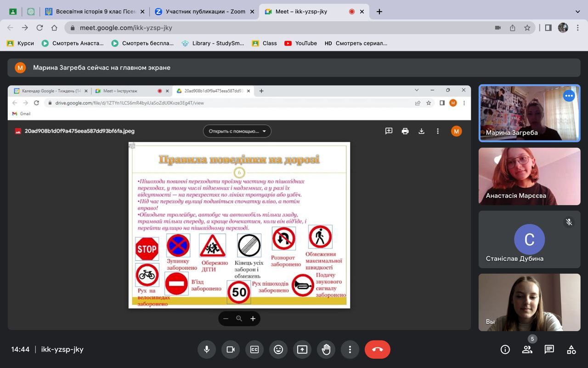Open more options three-dot menu
Screen dimensions: 588x368
pyautogui.click(x=350, y=350)
